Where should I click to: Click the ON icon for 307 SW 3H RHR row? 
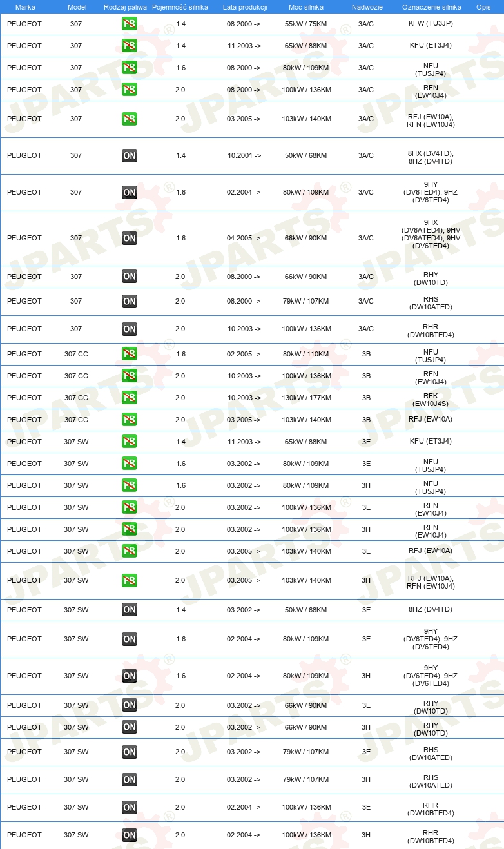(x=130, y=835)
